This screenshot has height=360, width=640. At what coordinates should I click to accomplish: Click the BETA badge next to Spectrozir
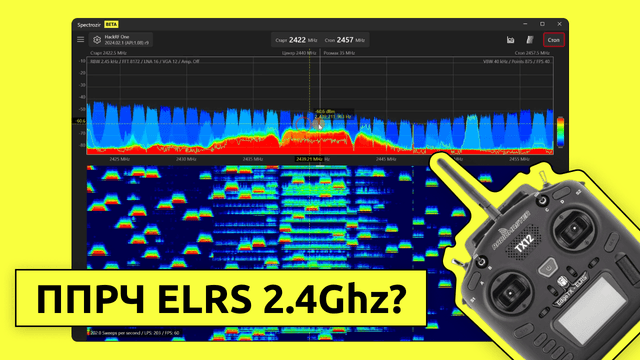tap(111, 24)
